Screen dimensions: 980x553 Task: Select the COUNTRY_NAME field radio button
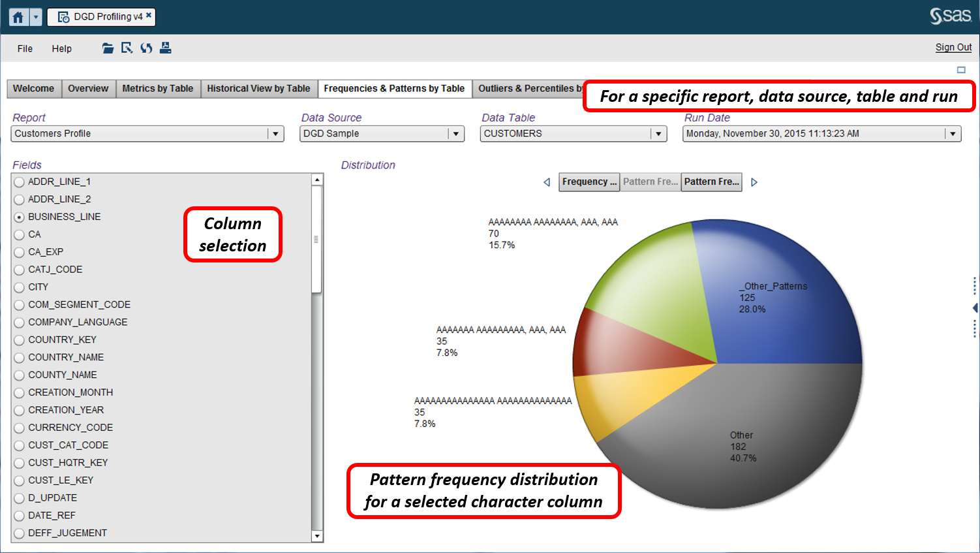[19, 357]
